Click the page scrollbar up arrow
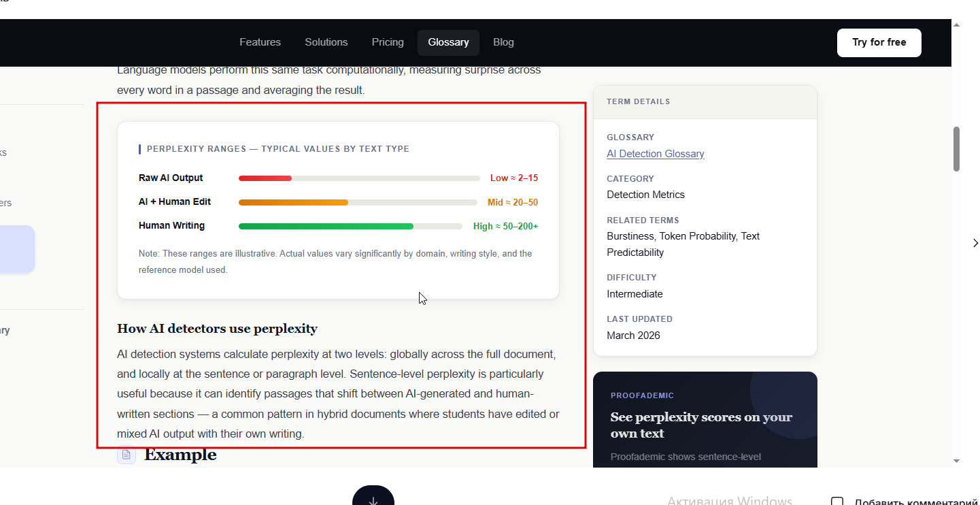The width and height of the screenshot is (980, 505). [956, 25]
